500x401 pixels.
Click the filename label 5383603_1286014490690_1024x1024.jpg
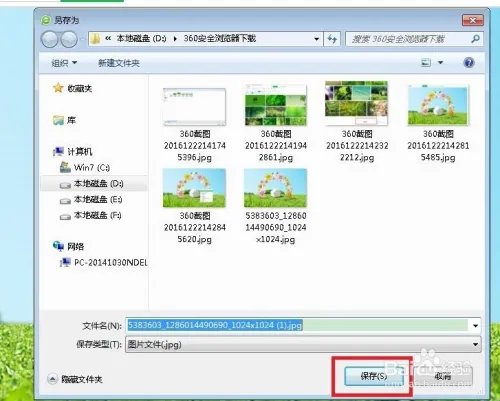[276, 228]
